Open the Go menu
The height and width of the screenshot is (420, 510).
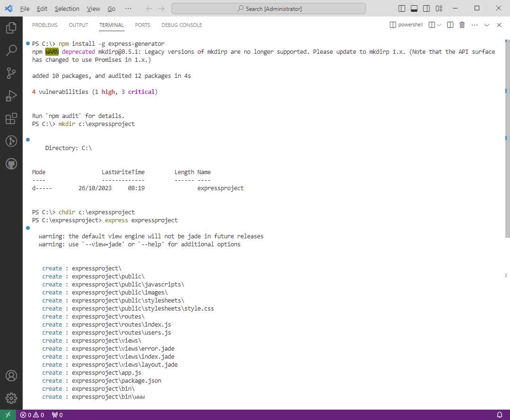point(111,9)
